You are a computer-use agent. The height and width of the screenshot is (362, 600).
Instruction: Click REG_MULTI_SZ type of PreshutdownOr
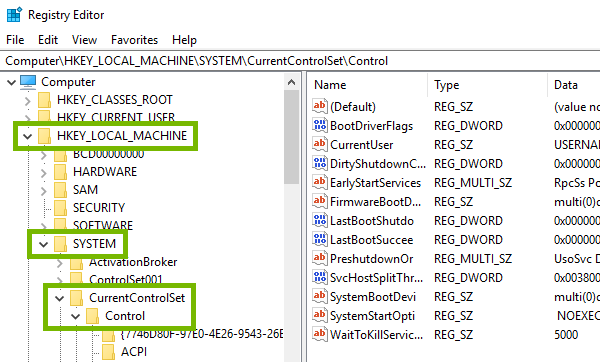[x=473, y=259]
